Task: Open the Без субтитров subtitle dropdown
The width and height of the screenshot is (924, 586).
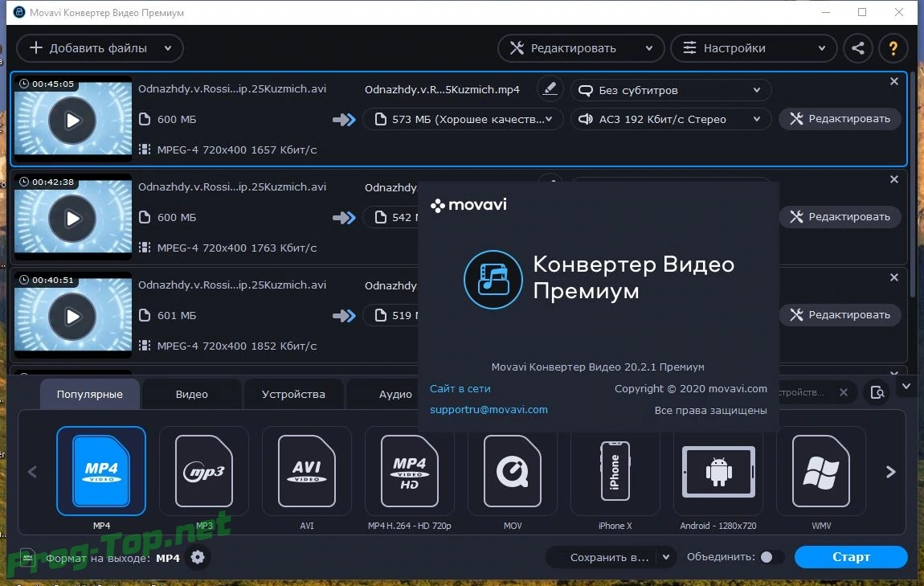Action: tap(671, 90)
